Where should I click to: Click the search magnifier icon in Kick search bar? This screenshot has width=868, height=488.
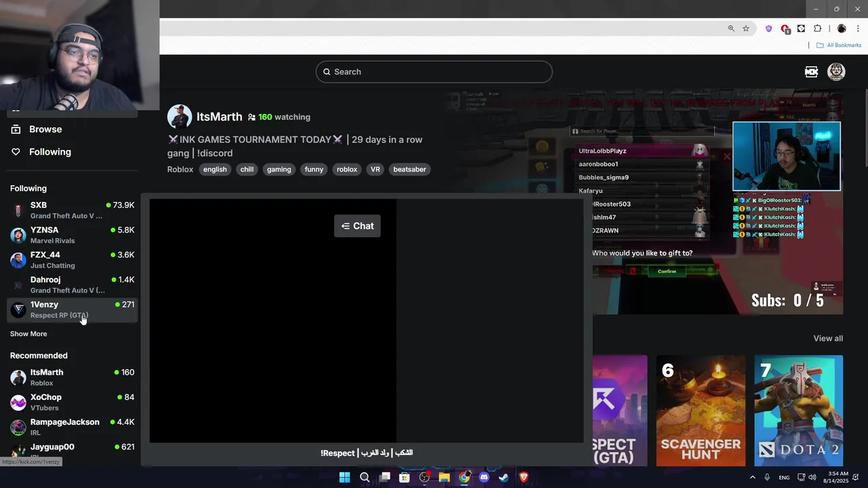tap(326, 72)
